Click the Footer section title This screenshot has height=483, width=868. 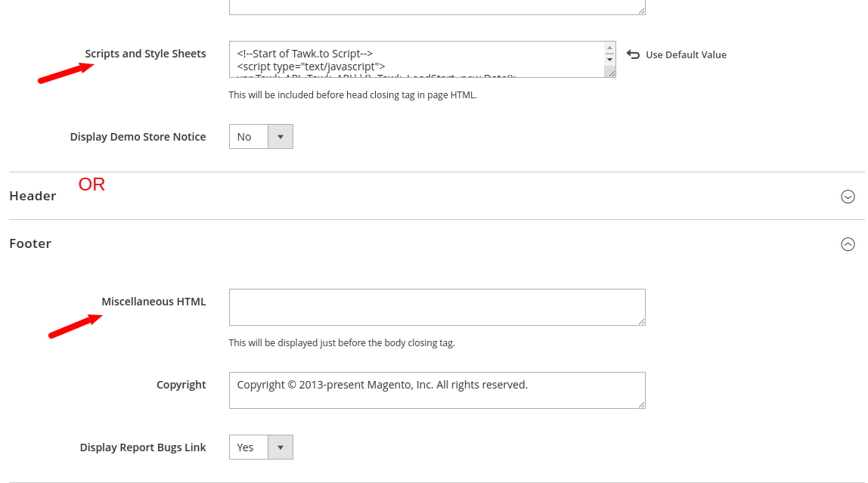tap(30, 243)
